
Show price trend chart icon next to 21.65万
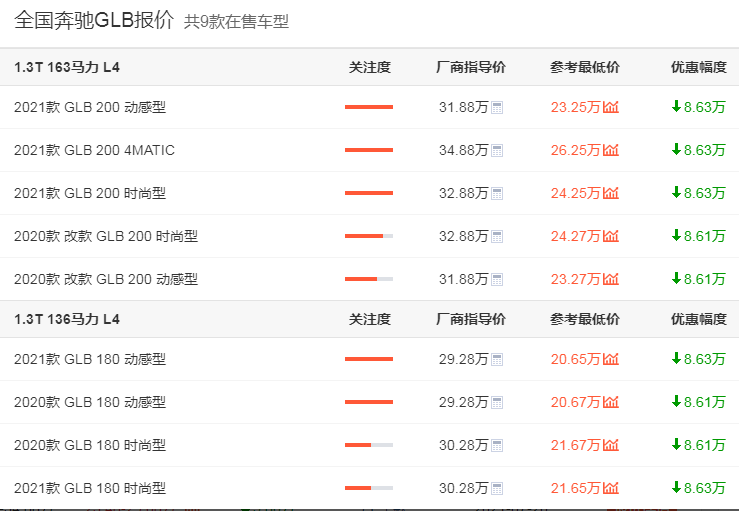tap(611, 488)
